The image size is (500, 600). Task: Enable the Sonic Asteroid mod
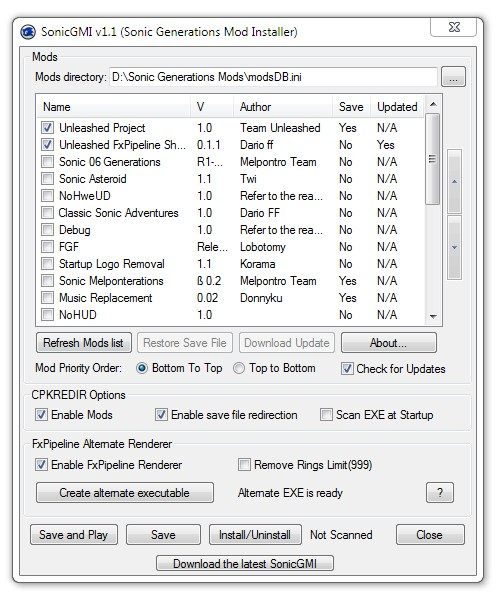point(47,179)
